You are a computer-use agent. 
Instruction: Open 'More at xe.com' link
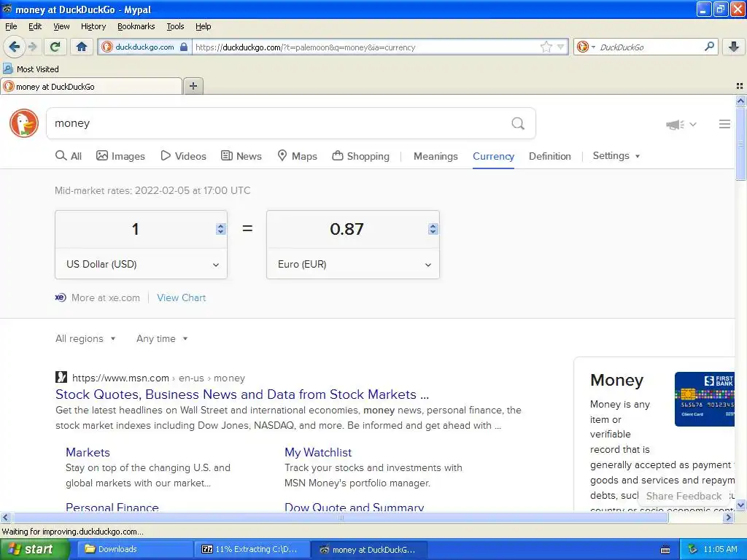tap(97, 297)
